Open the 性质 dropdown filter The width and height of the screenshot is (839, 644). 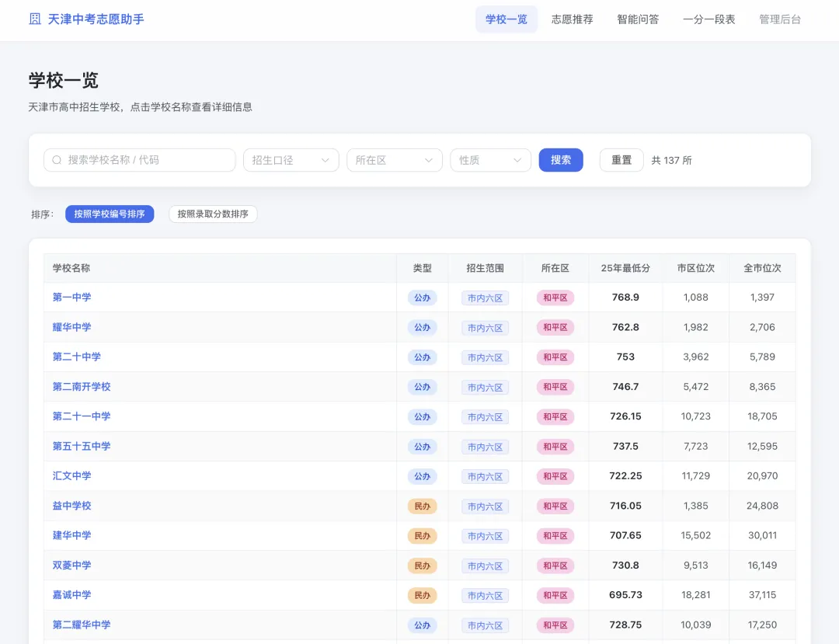(491, 160)
